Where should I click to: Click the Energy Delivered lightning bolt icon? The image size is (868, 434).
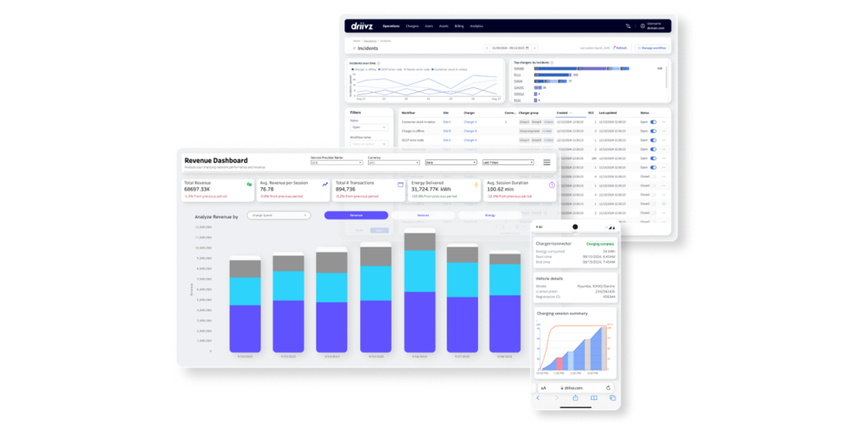click(476, 184)
